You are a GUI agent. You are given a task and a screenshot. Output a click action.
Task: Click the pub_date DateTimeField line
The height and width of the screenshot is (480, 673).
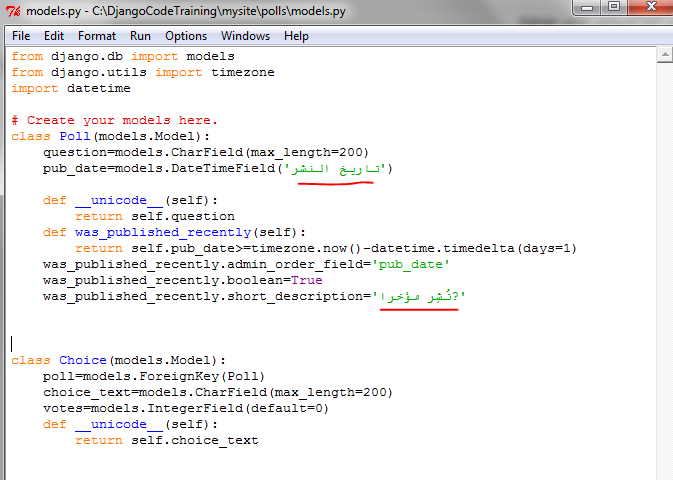(218, 168)
